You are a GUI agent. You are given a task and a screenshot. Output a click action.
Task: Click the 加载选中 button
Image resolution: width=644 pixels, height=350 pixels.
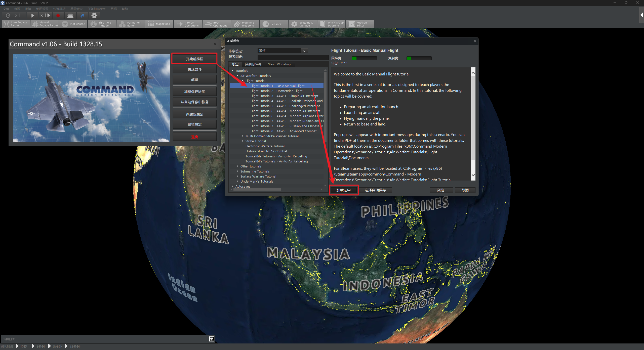[343, 190]
